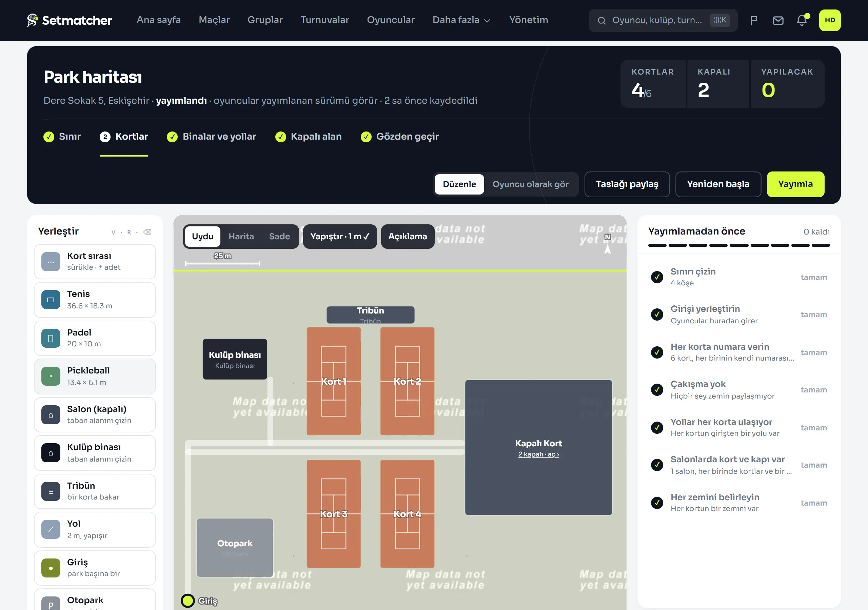Select the Kulüp binası block on the map
This screenshot has width=868, height=610.
[x=235, y=359]
